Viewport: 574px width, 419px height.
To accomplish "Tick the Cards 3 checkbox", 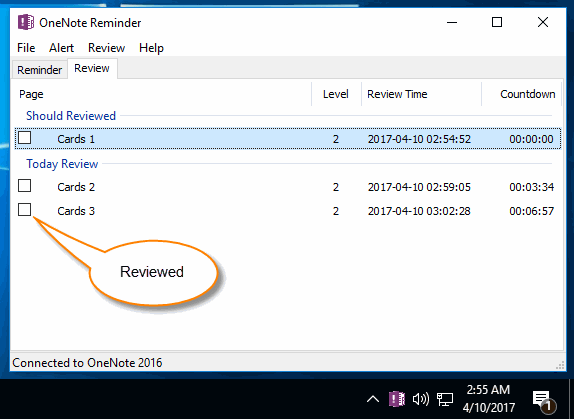I will 25,210.
